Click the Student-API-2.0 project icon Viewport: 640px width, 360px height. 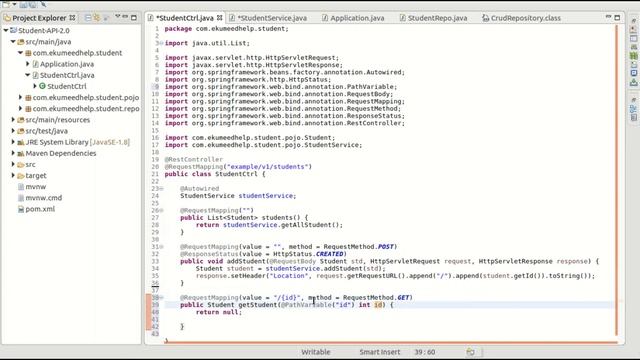click(13, 31)
